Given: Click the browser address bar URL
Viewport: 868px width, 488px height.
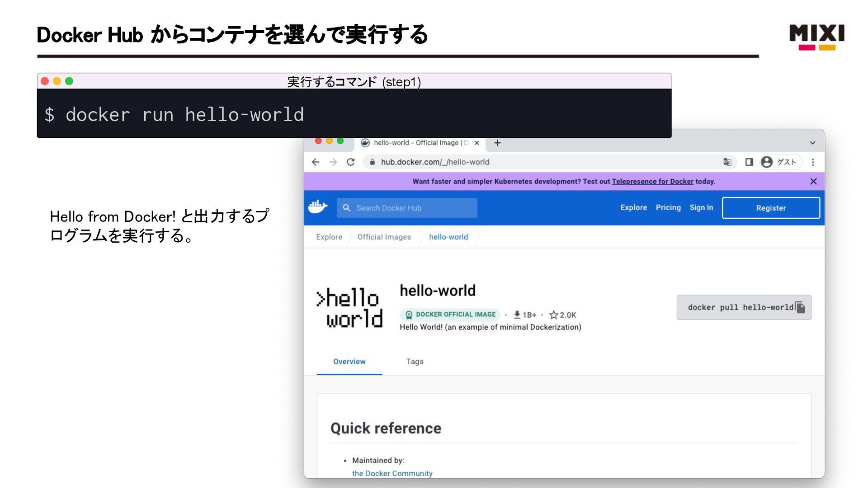Looking at the screenshot, I should coord(435,162).
